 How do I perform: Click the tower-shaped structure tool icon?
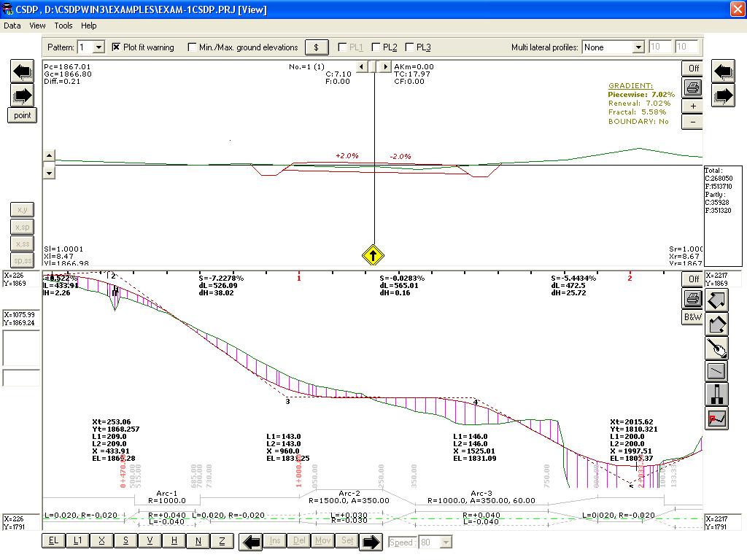click(716, 394)
